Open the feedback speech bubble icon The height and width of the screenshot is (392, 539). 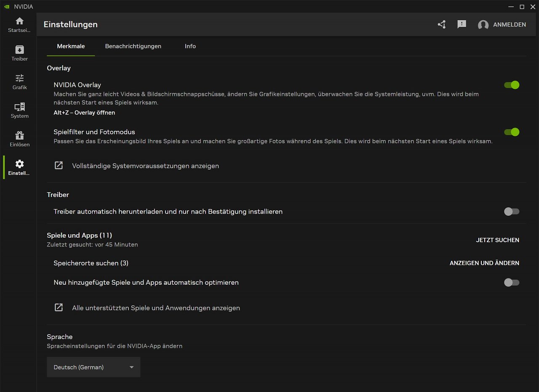point(462,24)
